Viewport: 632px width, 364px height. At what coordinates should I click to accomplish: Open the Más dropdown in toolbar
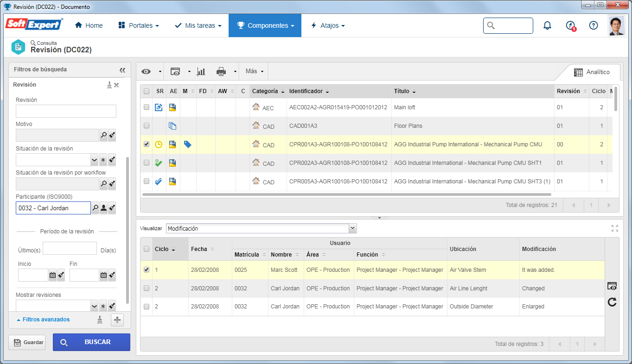tap(255, 71)
